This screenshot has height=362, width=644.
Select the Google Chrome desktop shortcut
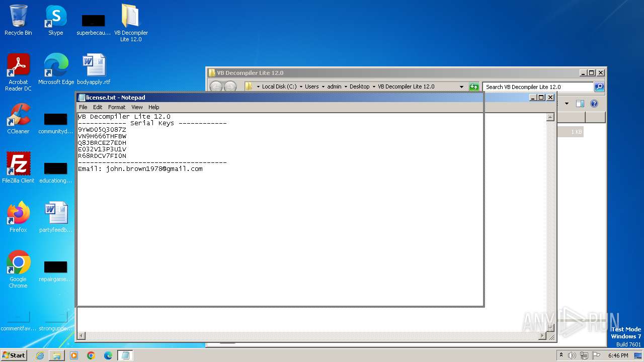pos(18,269)
